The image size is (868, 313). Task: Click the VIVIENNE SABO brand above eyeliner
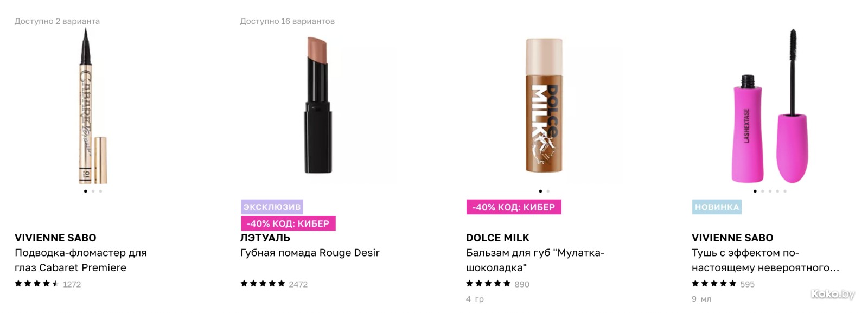click(55, 238)
